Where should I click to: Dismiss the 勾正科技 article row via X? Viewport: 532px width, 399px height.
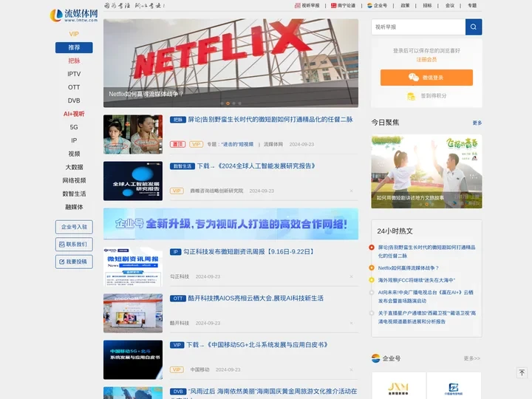coord(351,277)
